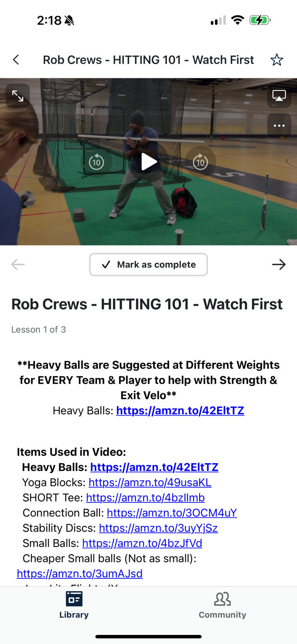The width and height of the screenshot is (297, 644).
Task: Open the Connection Ball Amazon link
Action: point(172,513)
